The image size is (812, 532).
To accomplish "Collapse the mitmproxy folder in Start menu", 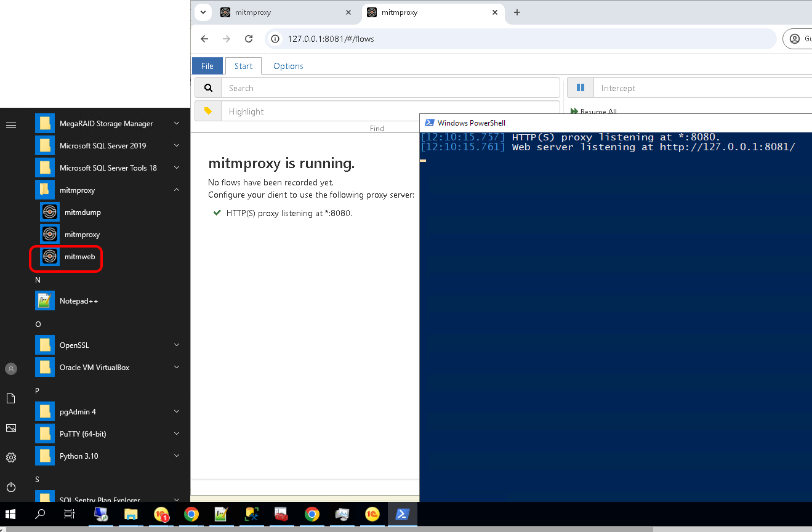I will click(x=177, y=190).
